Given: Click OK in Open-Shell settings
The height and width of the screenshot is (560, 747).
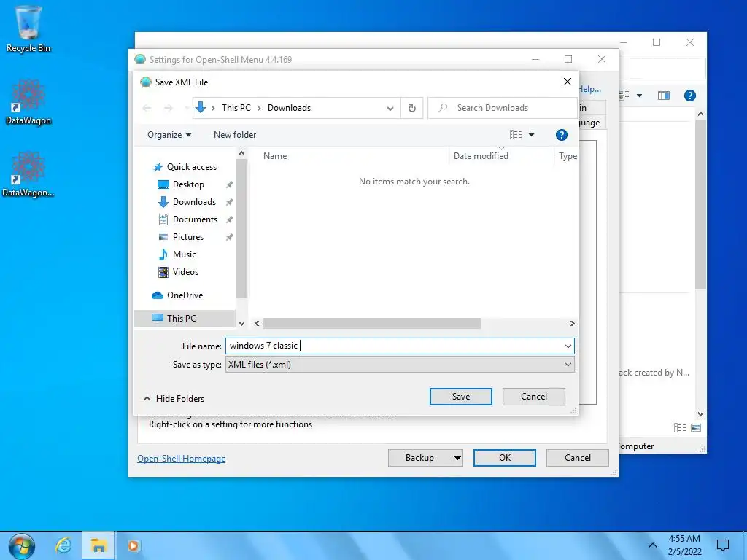Looking at the screenshot, I should (x=505, y=458).
